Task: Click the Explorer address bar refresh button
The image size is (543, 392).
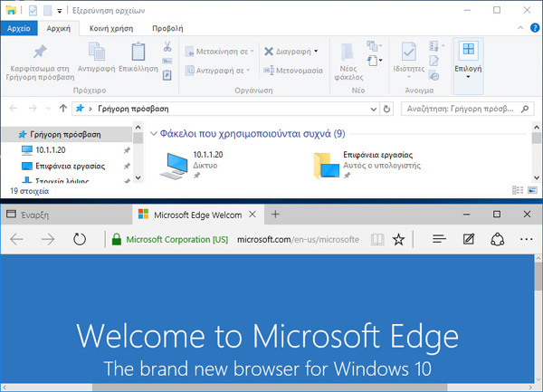Action: [386, 109]
